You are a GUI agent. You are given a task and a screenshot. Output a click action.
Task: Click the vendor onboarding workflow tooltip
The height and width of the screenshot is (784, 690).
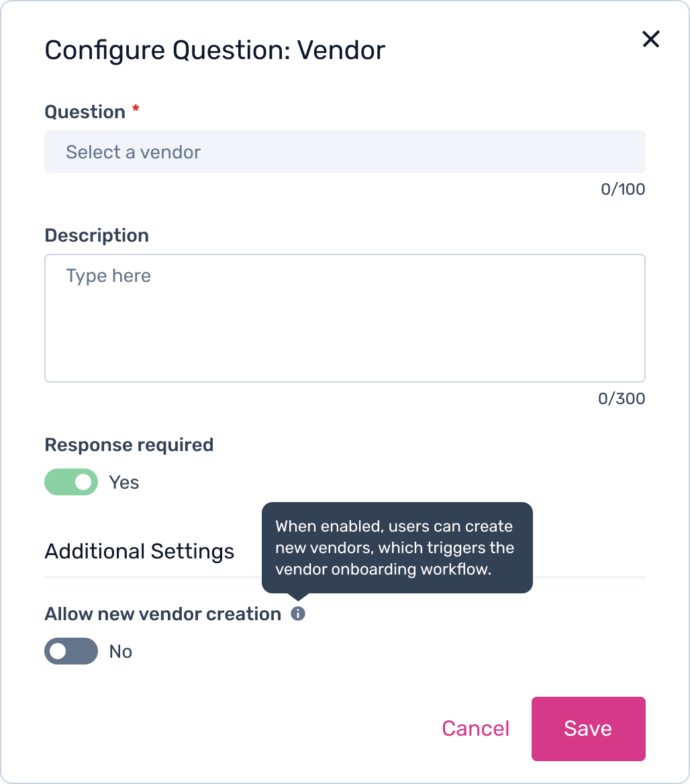tap(397, 547)
